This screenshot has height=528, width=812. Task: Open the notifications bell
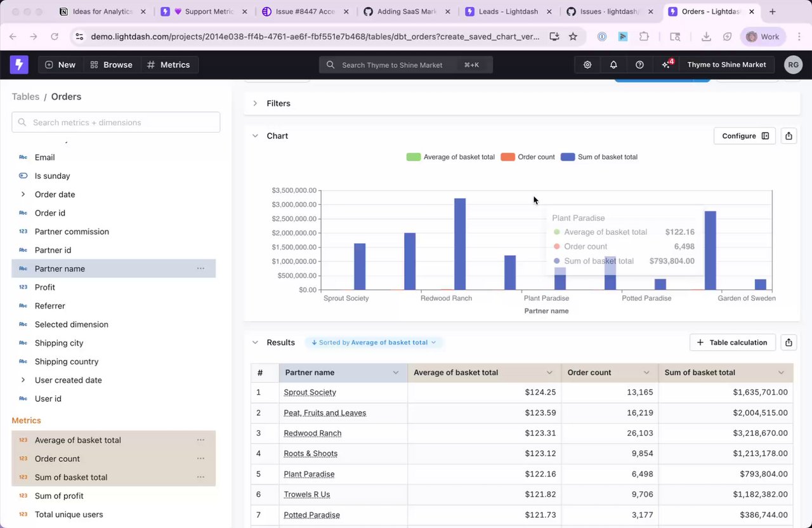coord(613,65)
